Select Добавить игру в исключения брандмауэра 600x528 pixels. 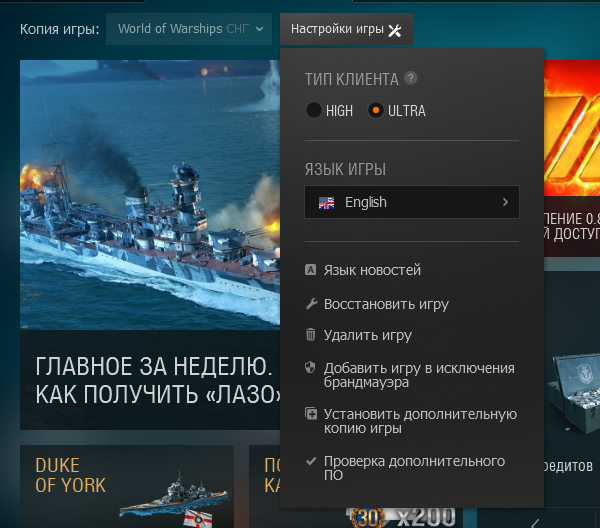tap(419, 375)
